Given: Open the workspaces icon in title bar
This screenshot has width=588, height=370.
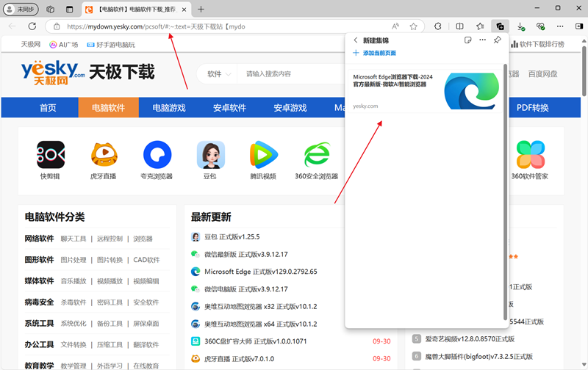Looking at the screenshot, I should (x=50, y=10).
